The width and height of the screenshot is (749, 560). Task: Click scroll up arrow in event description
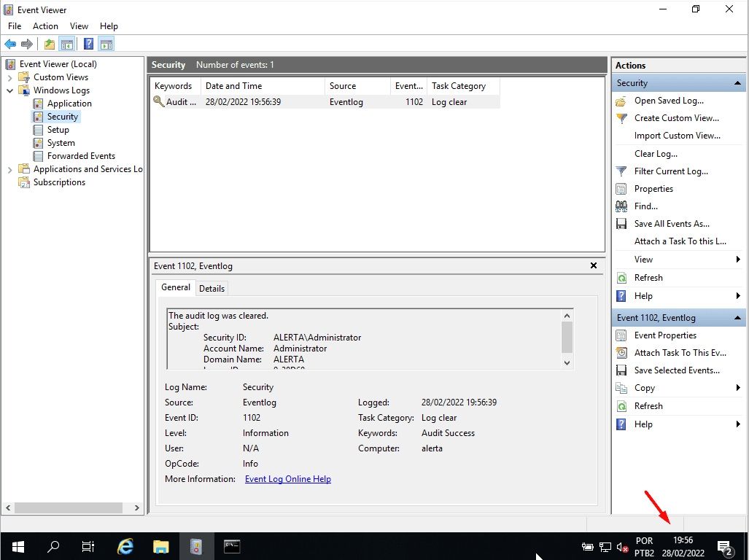(567, 316)
